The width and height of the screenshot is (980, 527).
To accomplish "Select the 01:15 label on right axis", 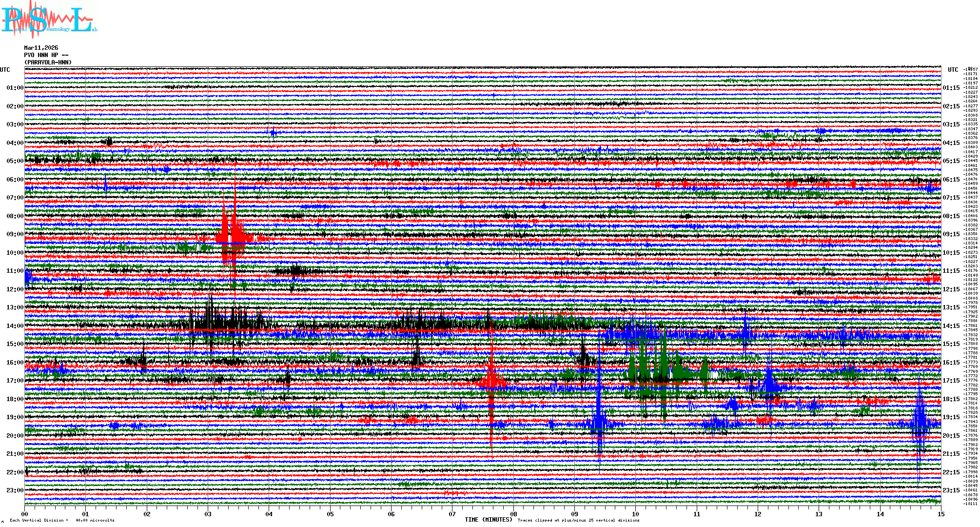I will (951, 88).
